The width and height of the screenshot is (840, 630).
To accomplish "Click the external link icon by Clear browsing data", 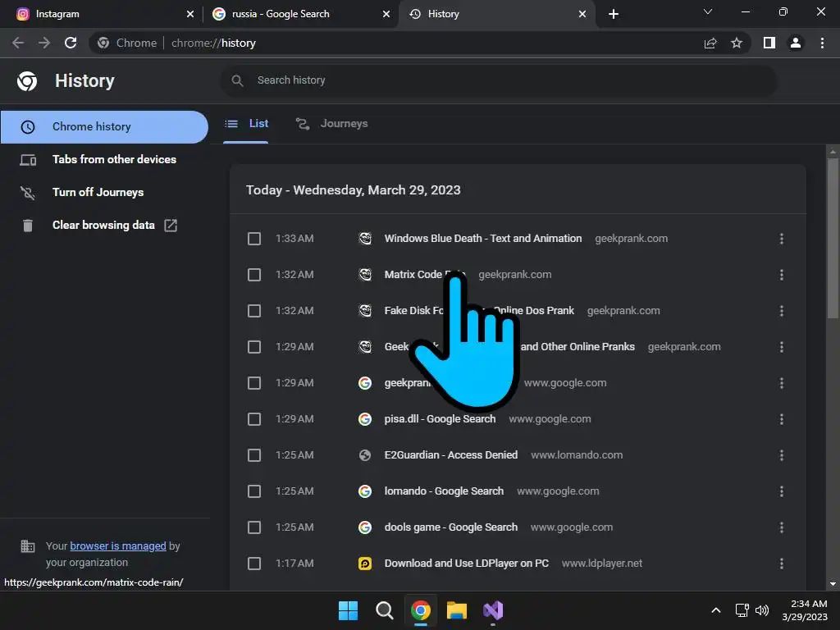I will [171, 226].
